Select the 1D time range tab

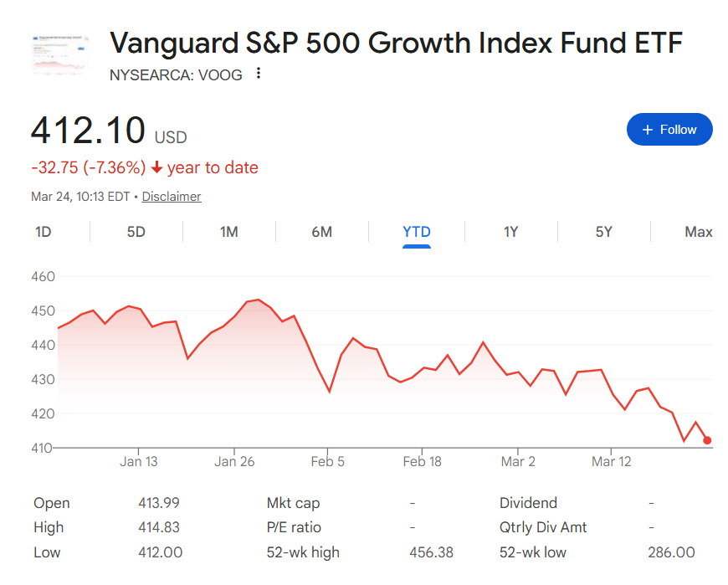(44, 232)
